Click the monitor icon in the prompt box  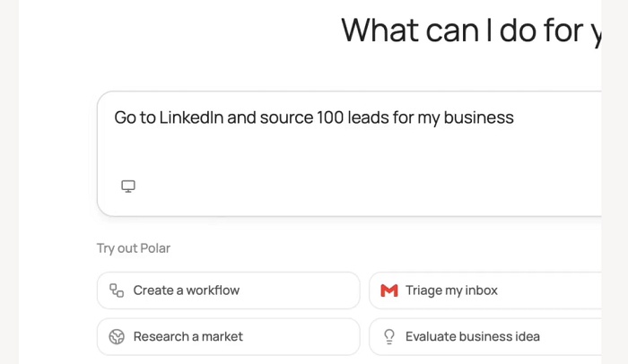click(128, 186)
